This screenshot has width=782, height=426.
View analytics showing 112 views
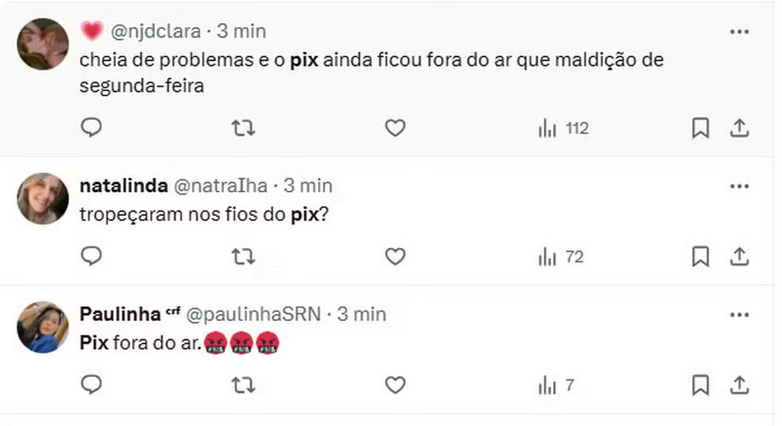click(563, 128)
